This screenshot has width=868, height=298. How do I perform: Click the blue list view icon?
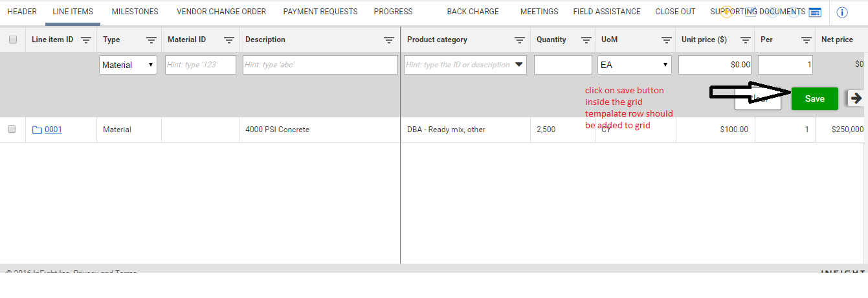click(x=815, y=12)
